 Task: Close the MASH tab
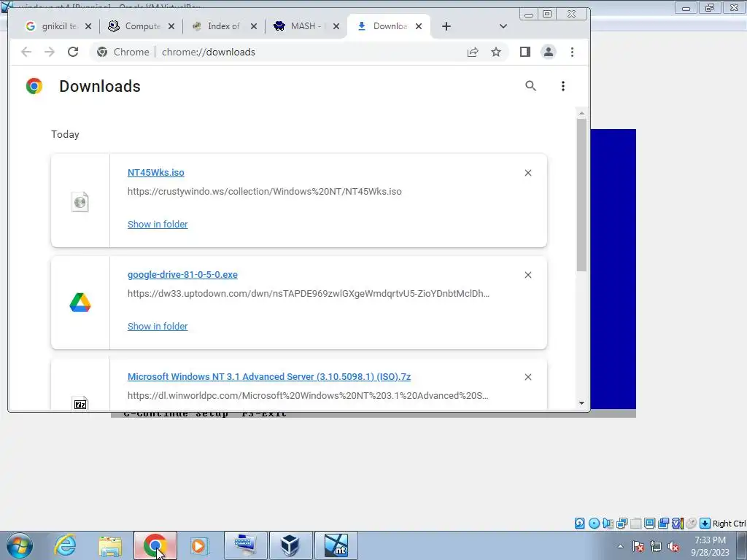click(x=336, y=26)
